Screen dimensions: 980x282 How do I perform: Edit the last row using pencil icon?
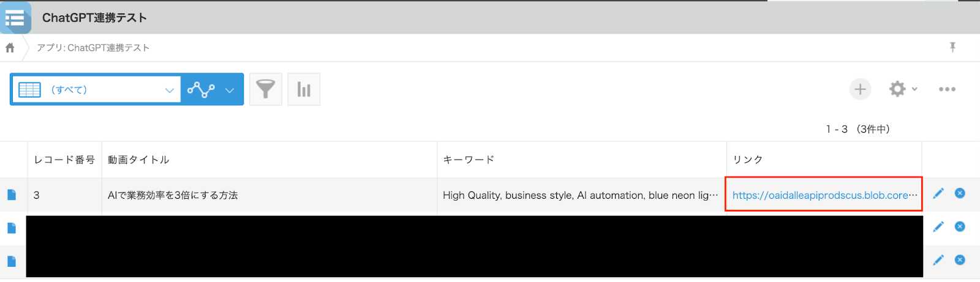(938, 260)
